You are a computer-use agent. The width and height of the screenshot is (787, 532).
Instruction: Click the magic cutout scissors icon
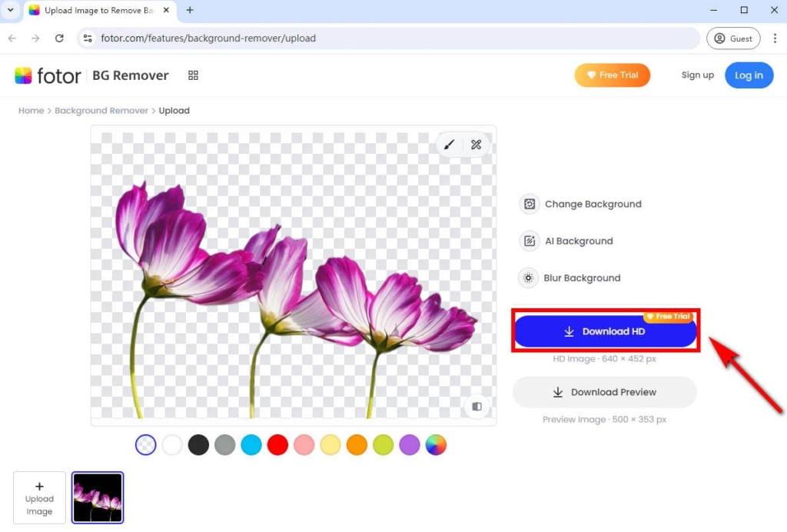(x=476, y=145)
